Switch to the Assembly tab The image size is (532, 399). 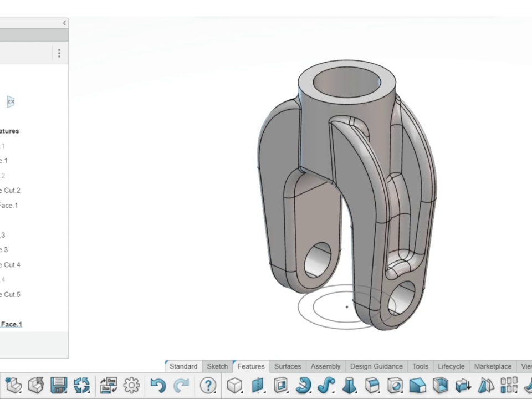325,366
